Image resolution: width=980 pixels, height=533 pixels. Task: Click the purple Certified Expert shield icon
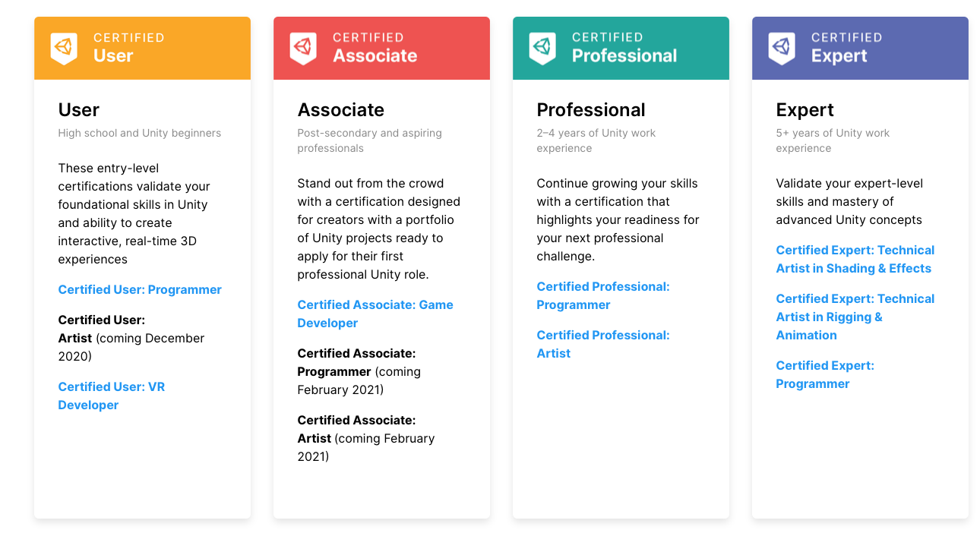[x=782, y=48]
